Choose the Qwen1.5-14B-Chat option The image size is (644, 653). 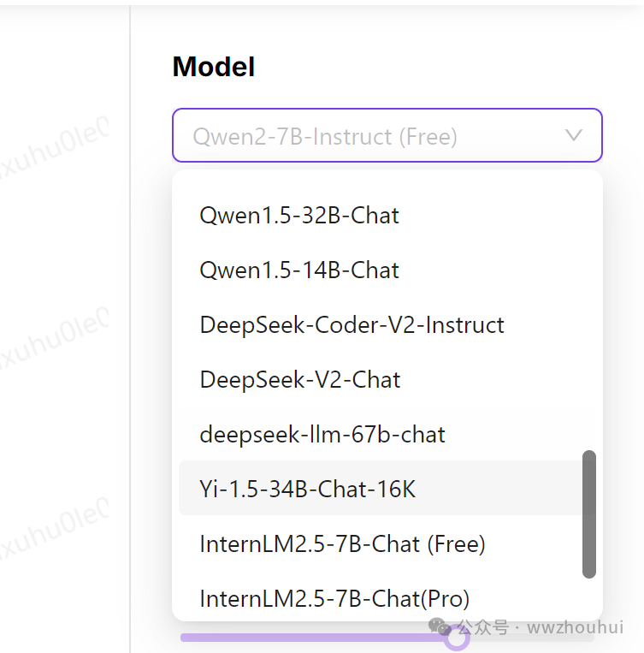pyautogui.click(x=299, y=270)
